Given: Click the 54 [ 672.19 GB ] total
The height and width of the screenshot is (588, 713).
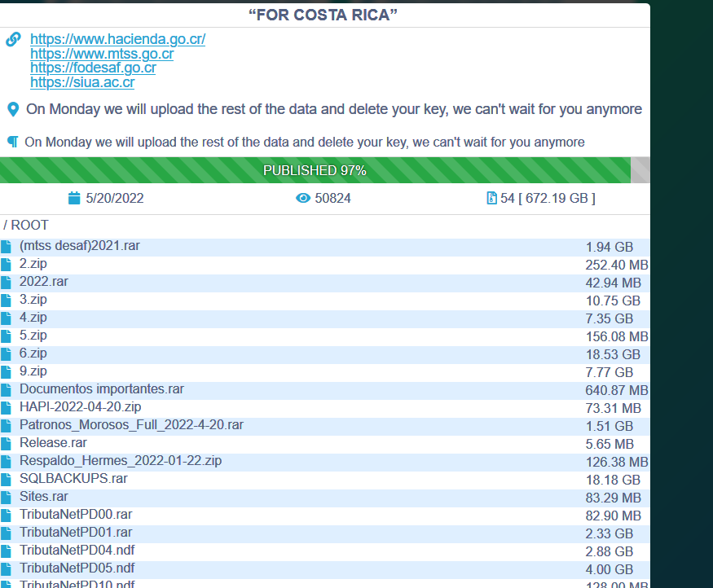Looking at the screenshot, I should pos(548,198).
